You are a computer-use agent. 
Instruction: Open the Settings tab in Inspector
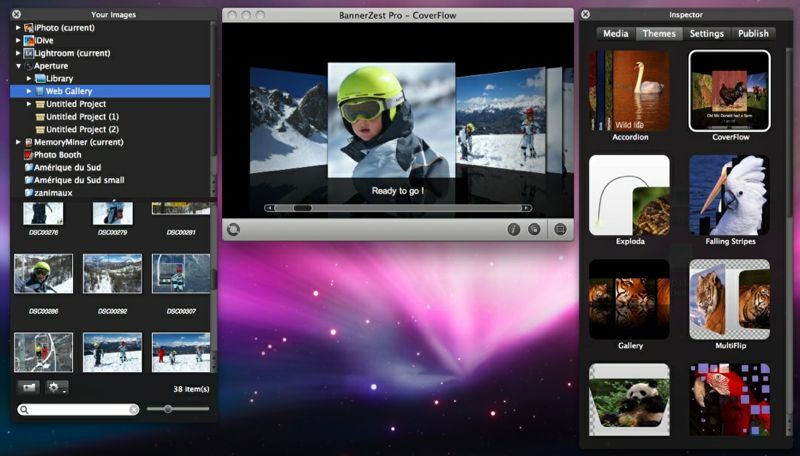pos(707,34)
